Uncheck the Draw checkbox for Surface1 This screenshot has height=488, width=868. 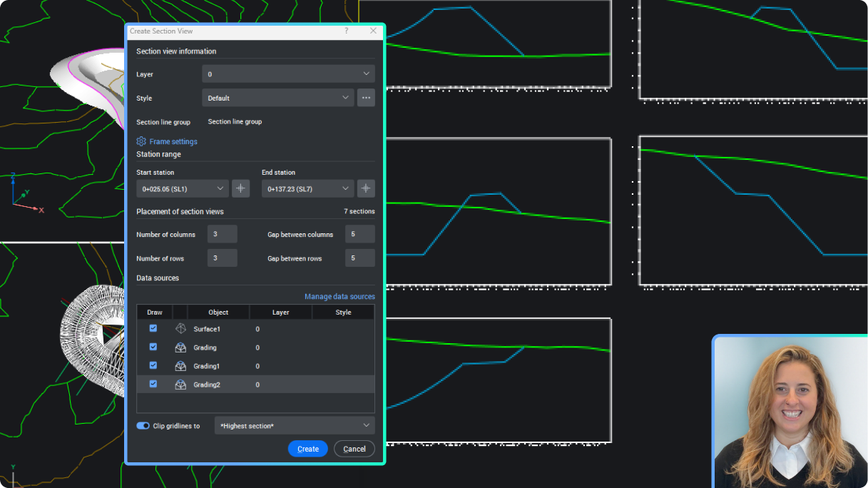click(153, 328)
